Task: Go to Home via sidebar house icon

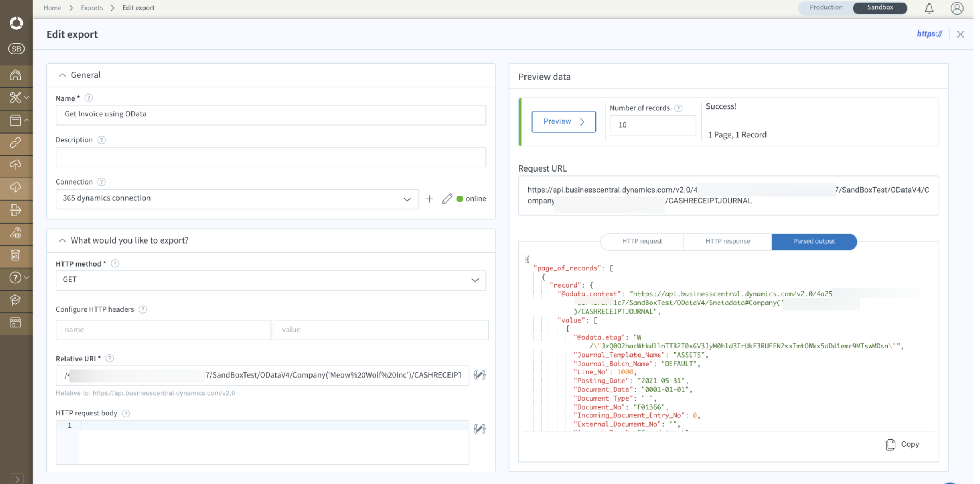Action: 15,75
